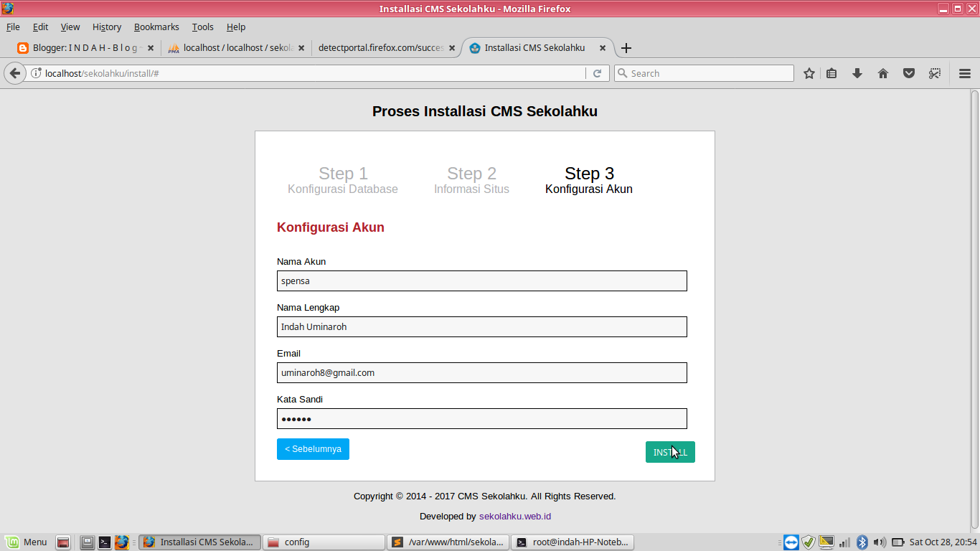Click the Kata Sandi password field
980x551 pixels.
pyautogui.click(x=481, y=418)
